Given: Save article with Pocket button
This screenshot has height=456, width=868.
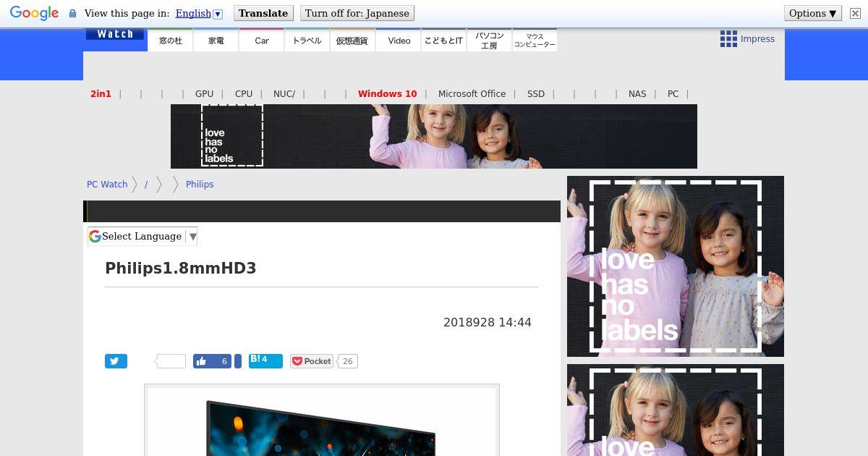Looking at the screenshot, I should (x=311, y=361).
